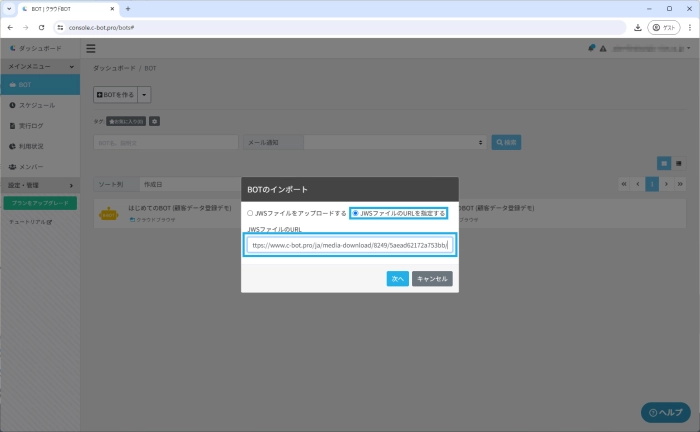Screen dimensions: 700x432
Task: Reload the page with browser refresh icon
Action: [40, 27]
